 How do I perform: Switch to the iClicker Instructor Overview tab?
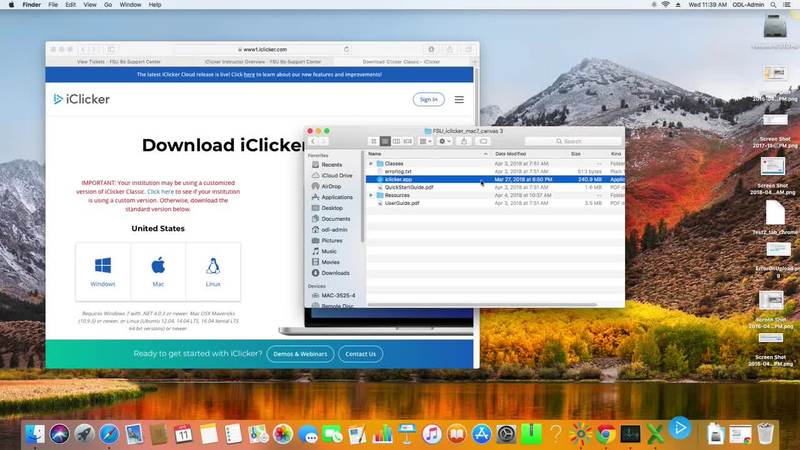click(x=263, y=62)
